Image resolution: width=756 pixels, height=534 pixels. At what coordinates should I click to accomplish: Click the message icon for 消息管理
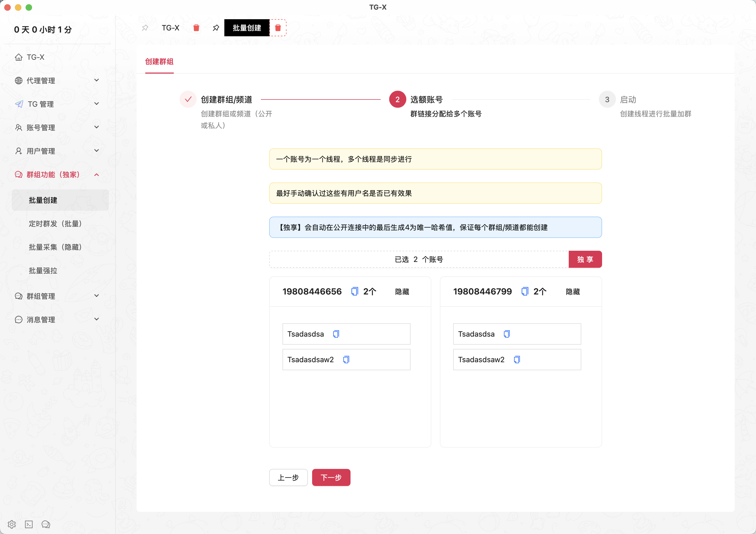(19, 320)
